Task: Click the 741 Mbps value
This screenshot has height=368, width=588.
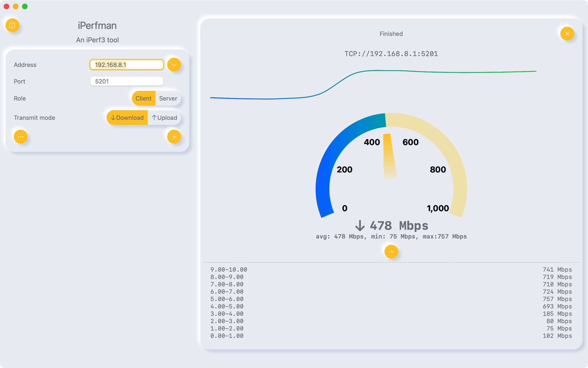Action: 557,269
